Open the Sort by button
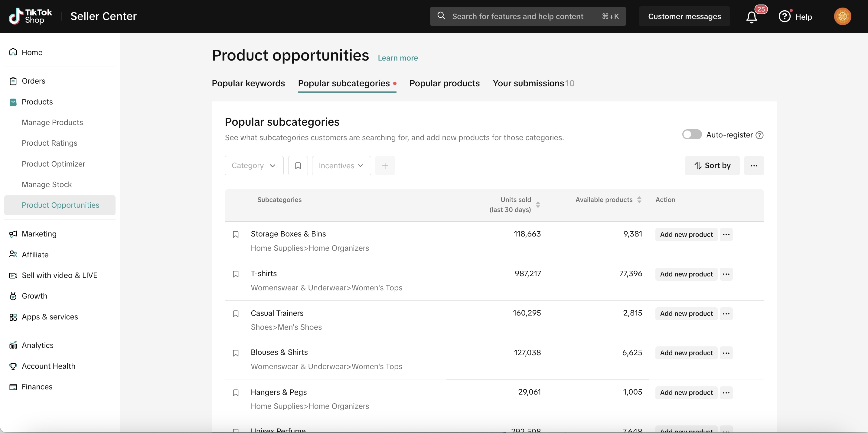 712,166
